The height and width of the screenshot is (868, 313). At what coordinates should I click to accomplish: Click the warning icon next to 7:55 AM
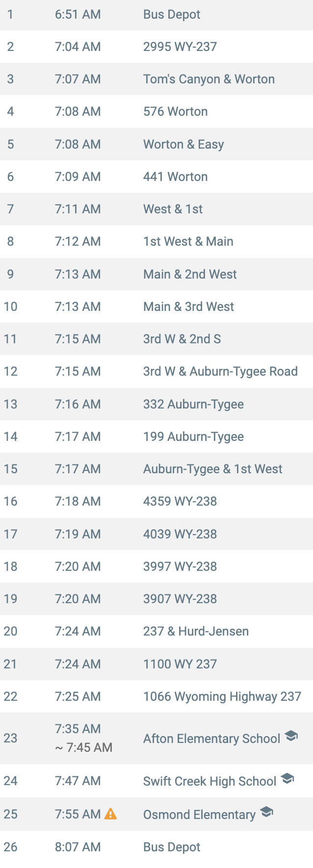click(x=111, y=814)
